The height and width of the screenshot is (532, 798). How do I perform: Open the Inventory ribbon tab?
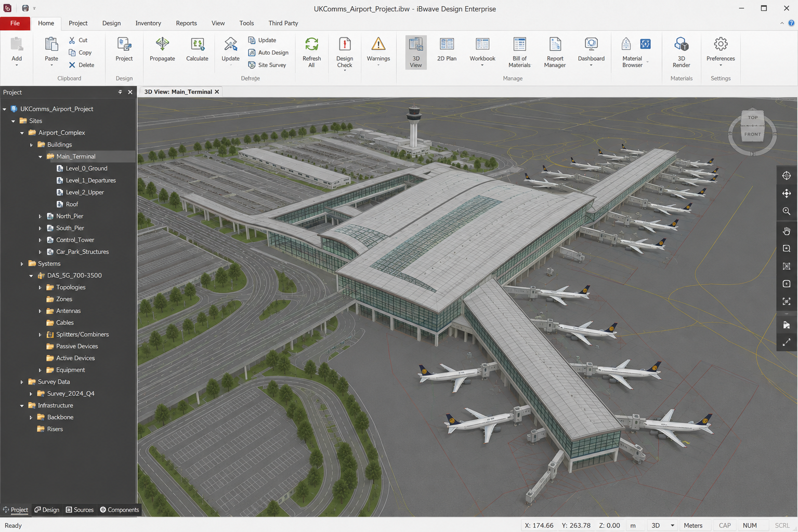pyautogui.click(x=148, y=23)
